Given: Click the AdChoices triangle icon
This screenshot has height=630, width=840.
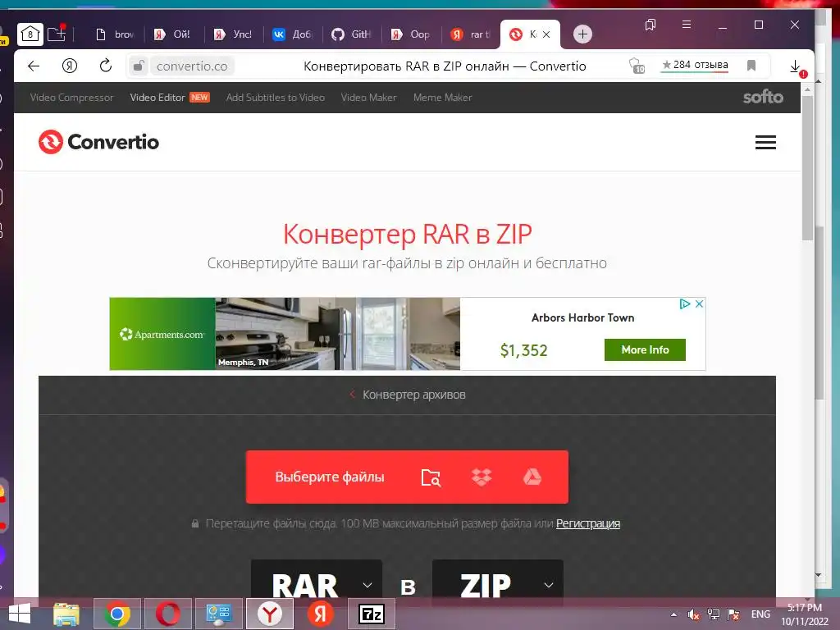Looking at the screenshot, I should (x=685, y=304).
